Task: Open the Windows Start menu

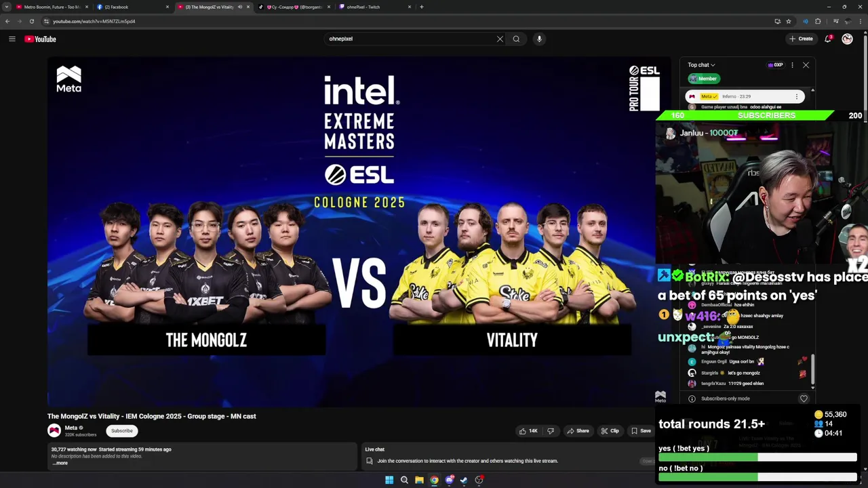Action: coord(389,480)
